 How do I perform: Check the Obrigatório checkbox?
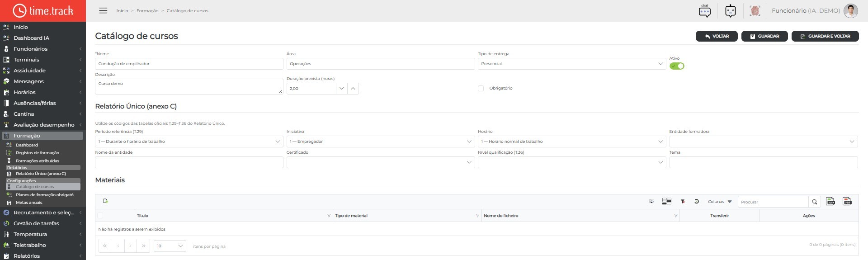click(x=481, y=89)
